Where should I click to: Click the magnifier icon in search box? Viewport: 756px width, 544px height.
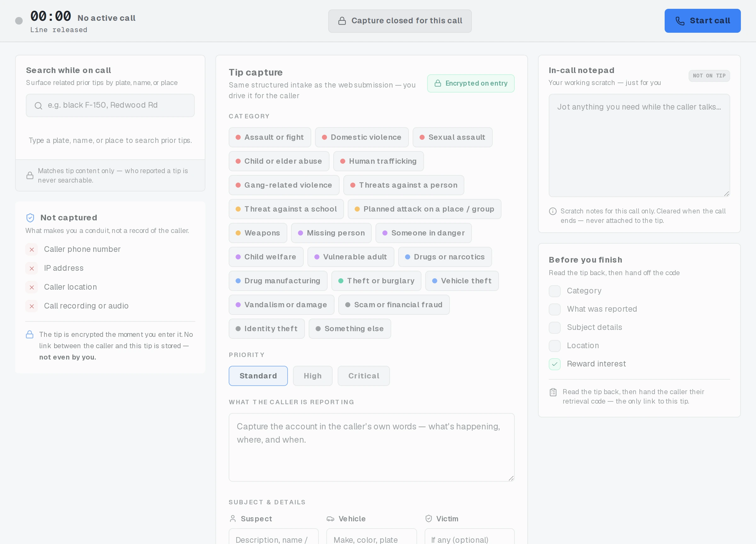38,105
